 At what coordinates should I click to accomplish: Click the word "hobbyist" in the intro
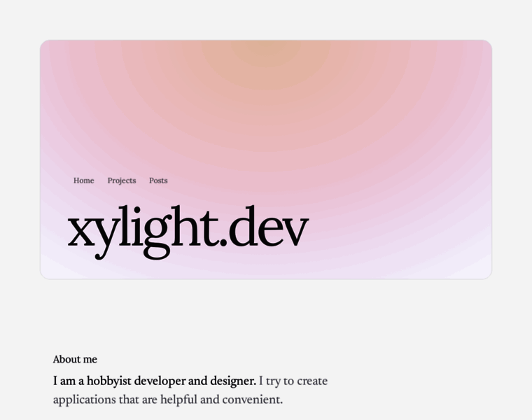pos(108,381)
